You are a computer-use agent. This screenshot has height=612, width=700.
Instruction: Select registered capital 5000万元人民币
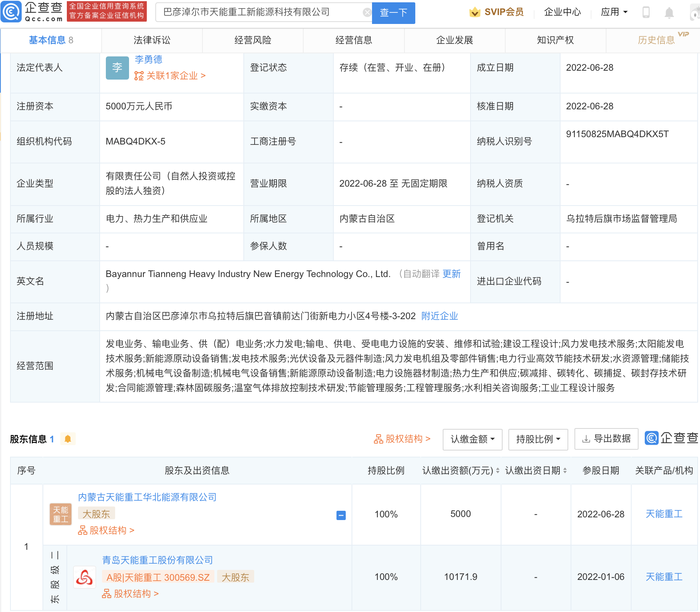[x=139, y=106]
